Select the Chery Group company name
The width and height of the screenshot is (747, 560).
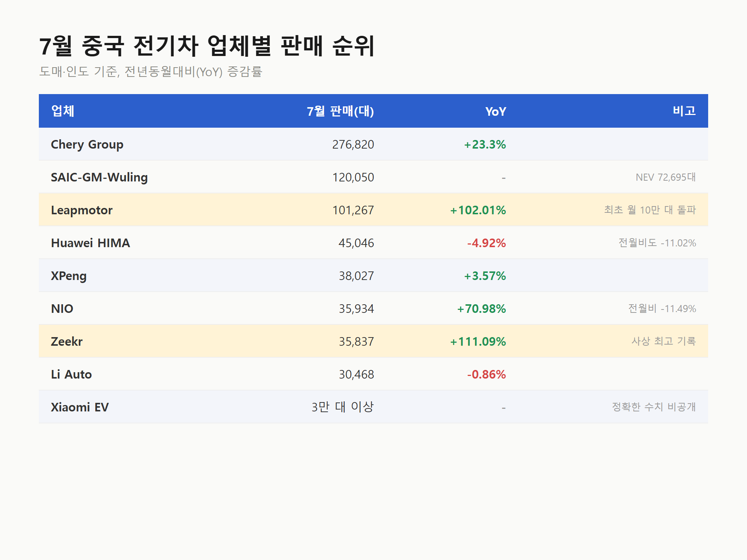(x=87, y=144)
